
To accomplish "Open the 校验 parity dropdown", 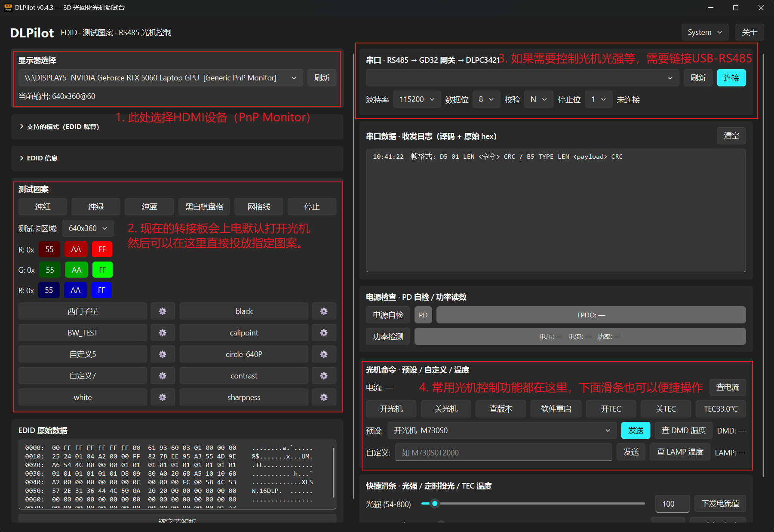I will point(538,99).
